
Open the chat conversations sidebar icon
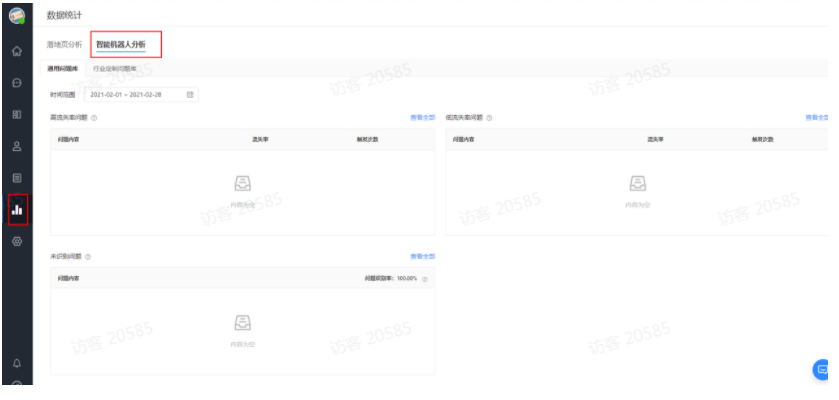[x=16, y=83]
